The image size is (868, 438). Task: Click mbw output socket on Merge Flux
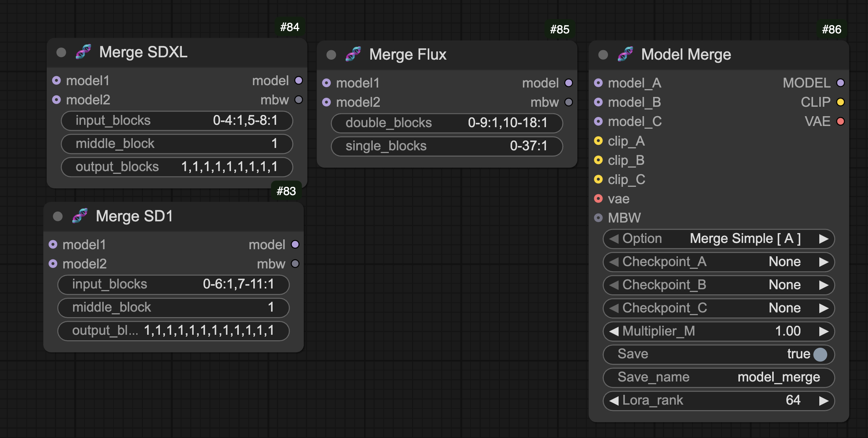pos(568,102)
